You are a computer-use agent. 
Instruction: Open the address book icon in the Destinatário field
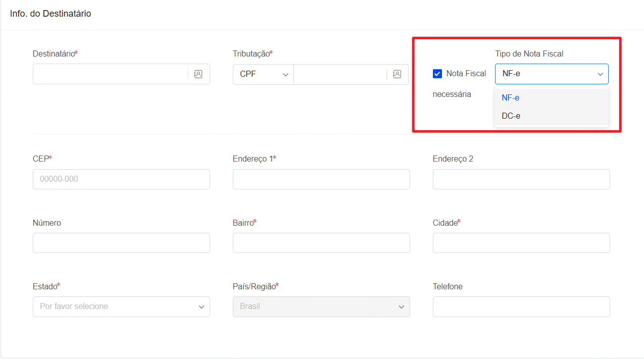(198, 74)
